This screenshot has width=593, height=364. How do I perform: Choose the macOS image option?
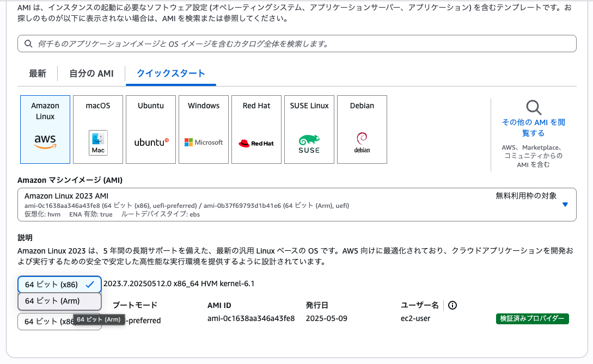[97, 129]
